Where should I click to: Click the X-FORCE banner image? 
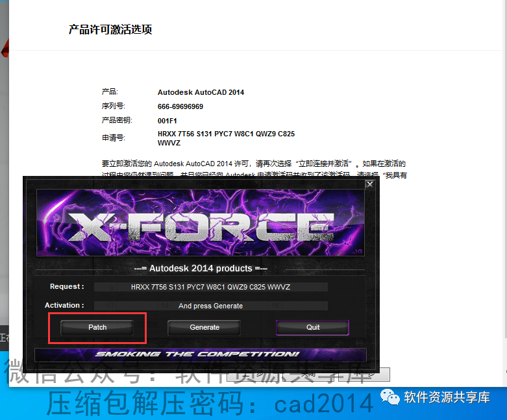tap(201, 223)
